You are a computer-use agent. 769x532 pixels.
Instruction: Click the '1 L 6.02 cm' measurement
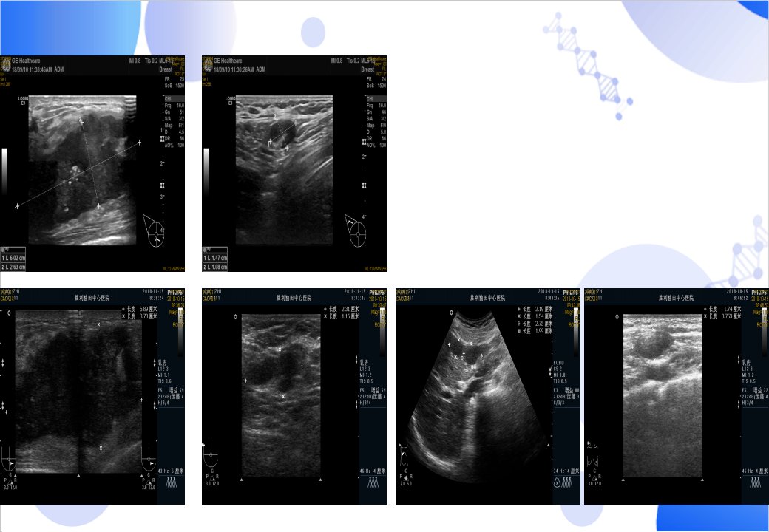[x=13, y=258]
